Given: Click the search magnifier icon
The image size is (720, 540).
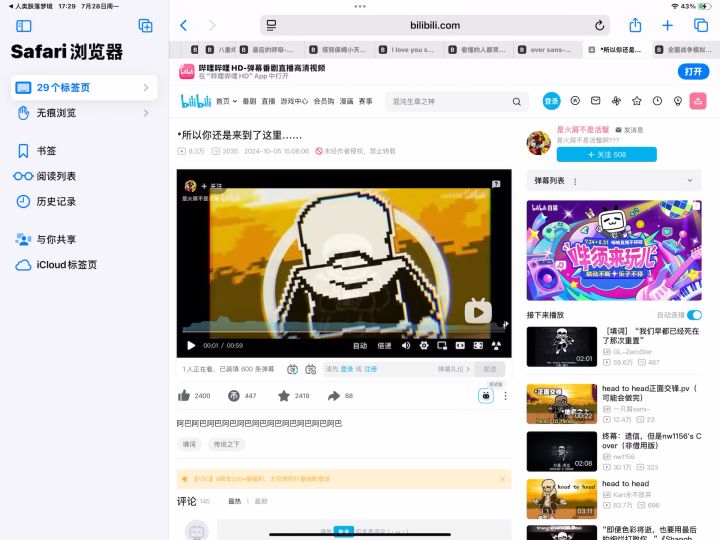Looking at the screenshot, I should point(517,101).
